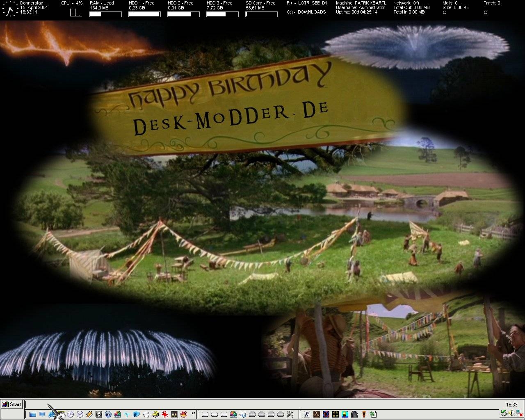The image size is (525, 420).
Task: Expand quick launch overflow chevron
Action: coord(193,413)
